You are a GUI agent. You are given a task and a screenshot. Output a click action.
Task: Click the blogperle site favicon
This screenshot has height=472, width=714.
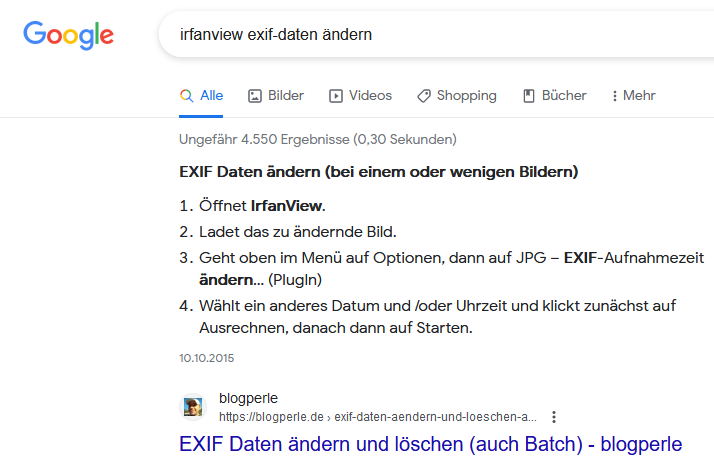pos(193,407)
